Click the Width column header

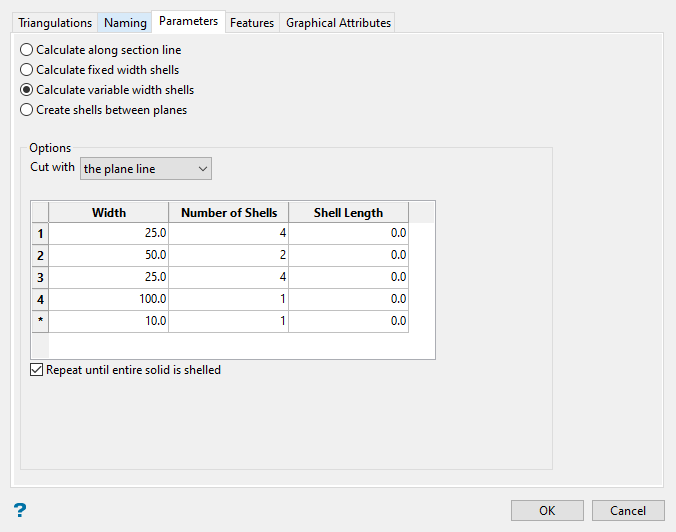coord(109,212)
